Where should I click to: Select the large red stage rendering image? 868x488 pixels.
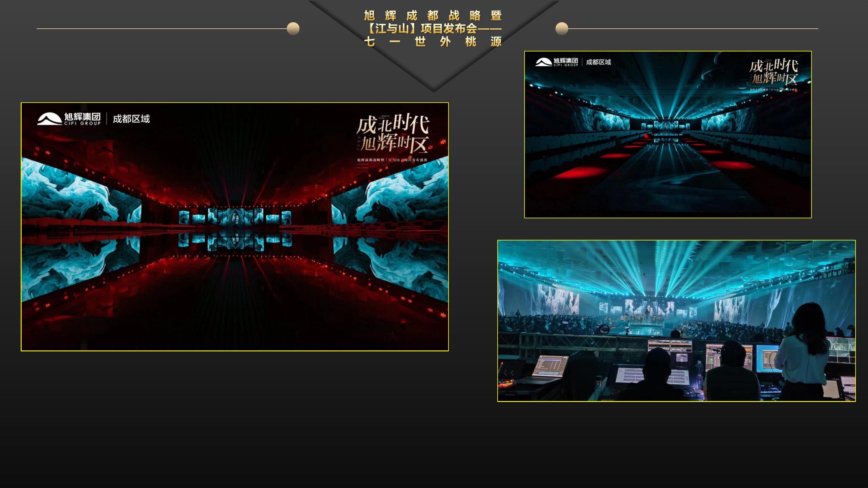click(235, 227)
